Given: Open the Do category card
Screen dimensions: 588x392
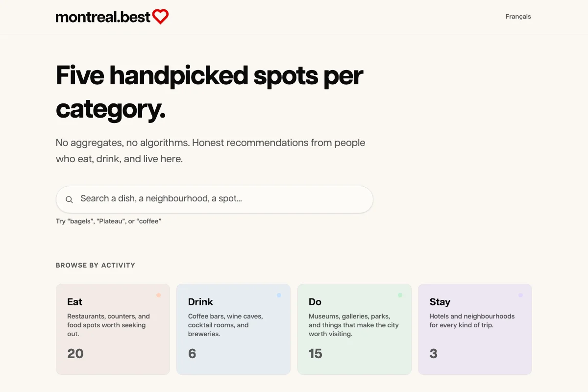Looking at the screenshot, I should pos(354,328).
